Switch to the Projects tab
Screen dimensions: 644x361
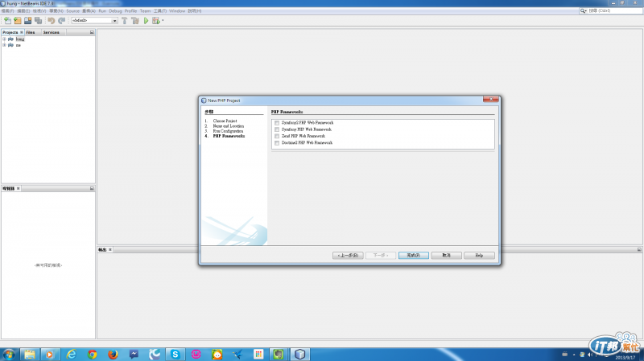click(10, 32)
